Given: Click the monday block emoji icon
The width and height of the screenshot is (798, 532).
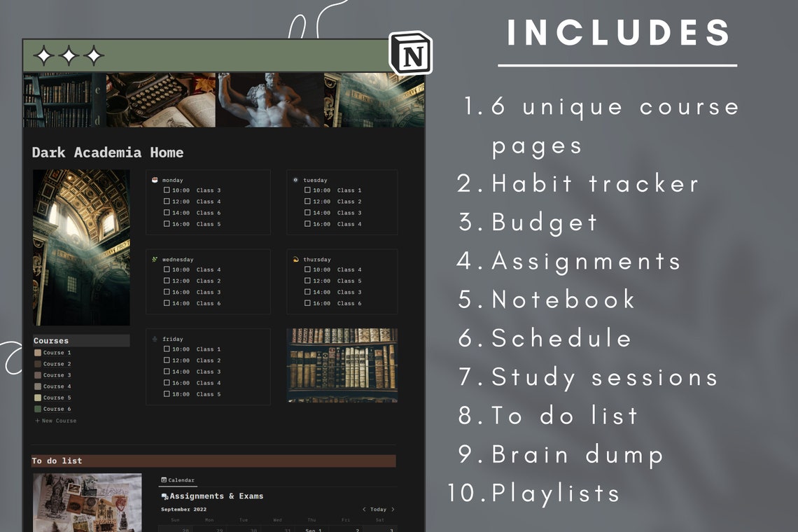Looking at the screenshot, I should 155,180.
